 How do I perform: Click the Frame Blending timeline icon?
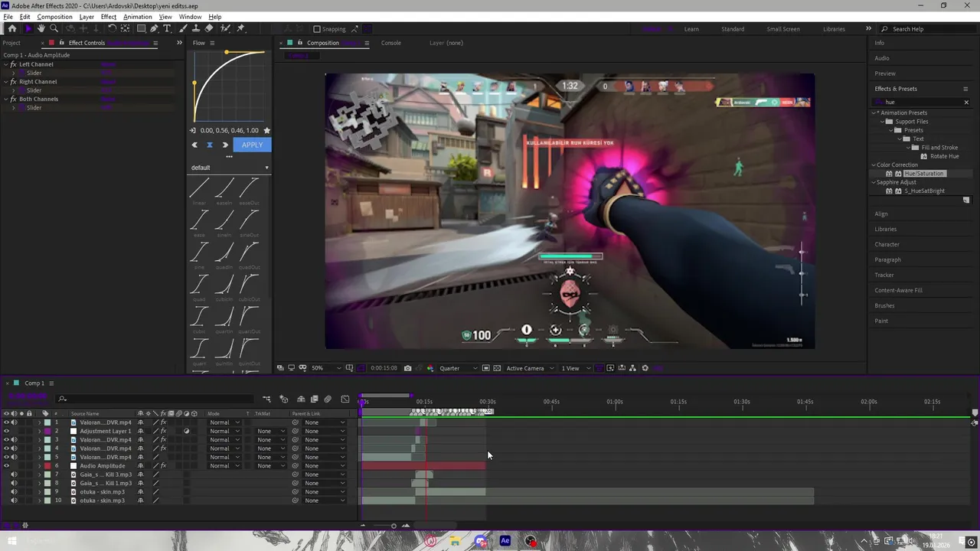pos(314,399)
